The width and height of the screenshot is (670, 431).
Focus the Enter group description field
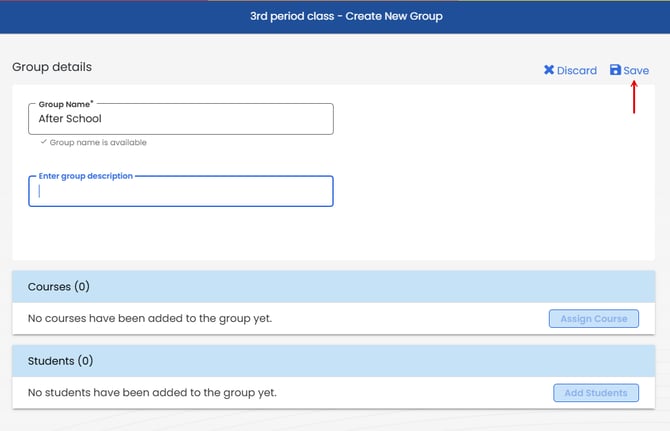coord(180,192)
